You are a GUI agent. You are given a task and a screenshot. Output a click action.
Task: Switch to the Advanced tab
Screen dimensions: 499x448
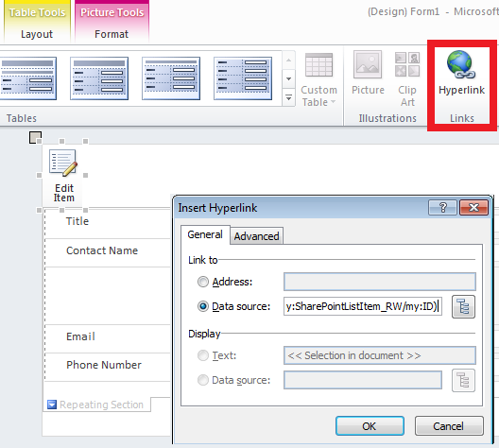256,236
